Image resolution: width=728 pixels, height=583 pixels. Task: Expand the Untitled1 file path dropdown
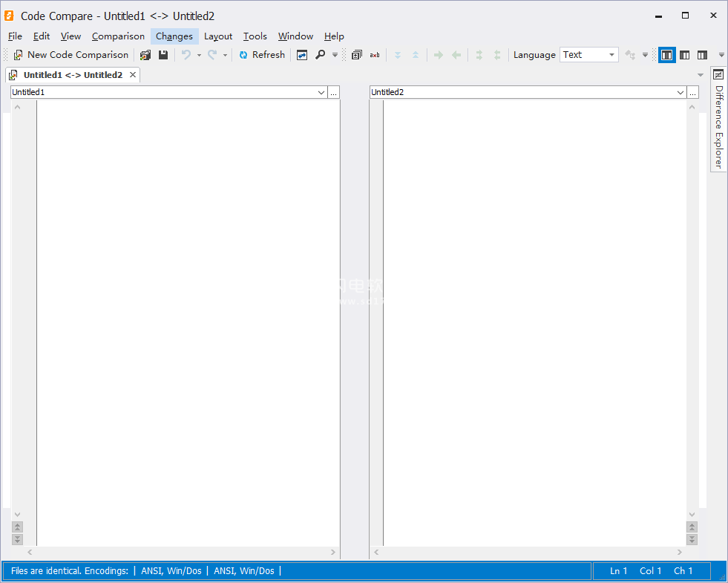click(x=321, y=92)
